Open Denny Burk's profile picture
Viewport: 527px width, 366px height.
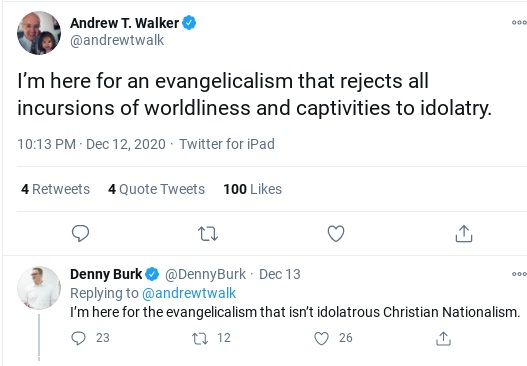39,288
